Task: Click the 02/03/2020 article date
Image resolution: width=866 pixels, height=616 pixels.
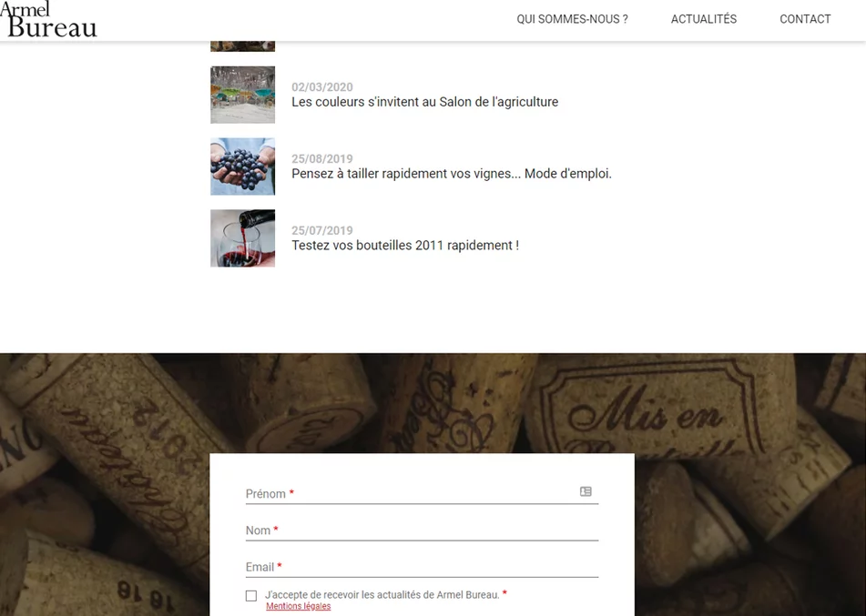Action: [x=321, y=87]
